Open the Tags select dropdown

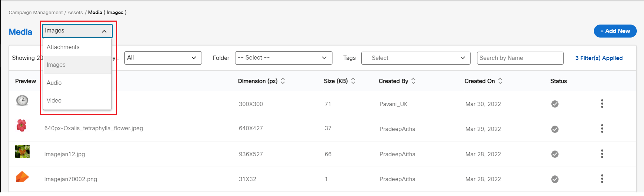415,58
